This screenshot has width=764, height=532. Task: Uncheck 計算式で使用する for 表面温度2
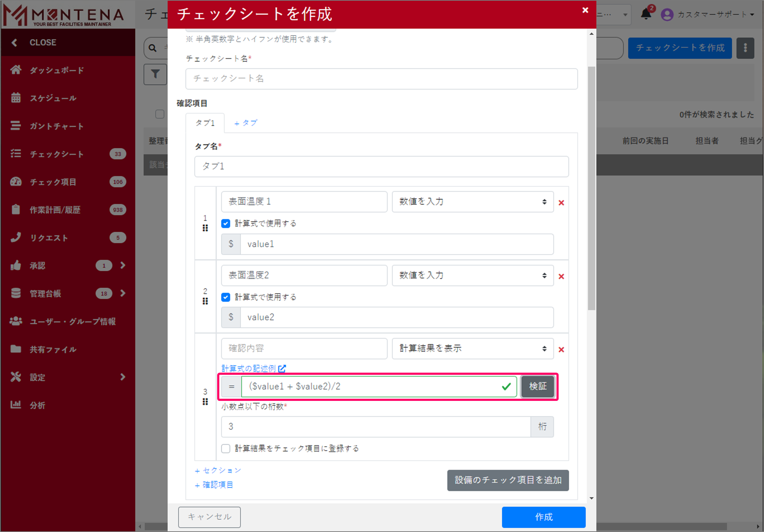tap(226, 297)
